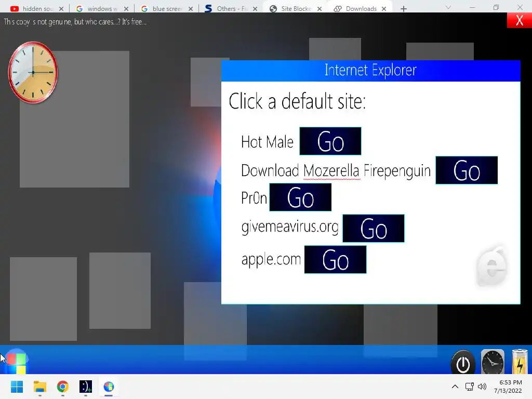The image size is (532, 399).
Task: Click the red X close button of the fake desktop
Action: point(519,20)
